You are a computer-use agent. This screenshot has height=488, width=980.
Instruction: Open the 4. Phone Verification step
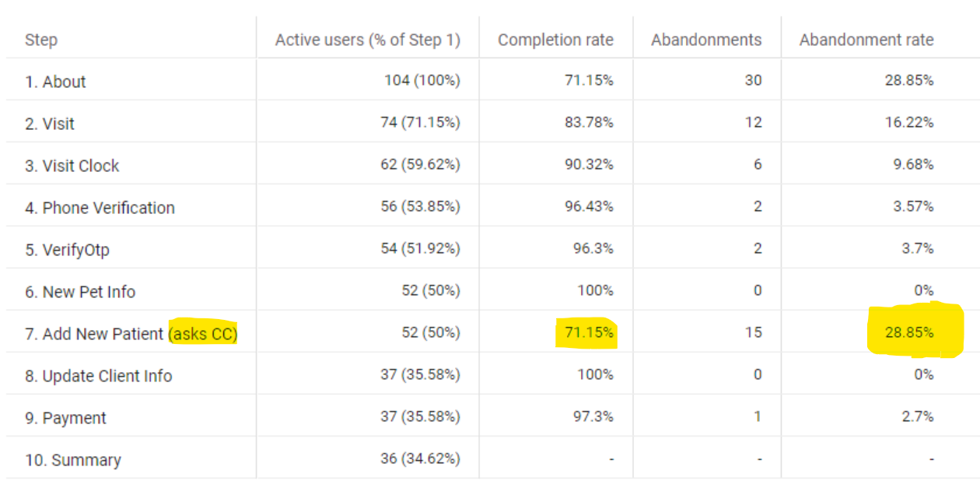tap(100, 208)
